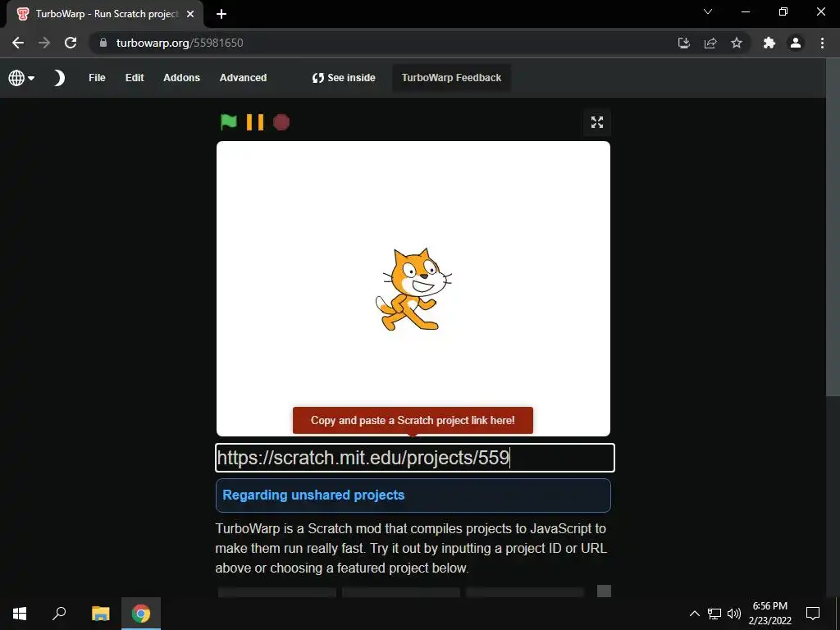840x630 pixels.
Task: Open TurboWarp Feedback button
Action: (x=452, y=78)
